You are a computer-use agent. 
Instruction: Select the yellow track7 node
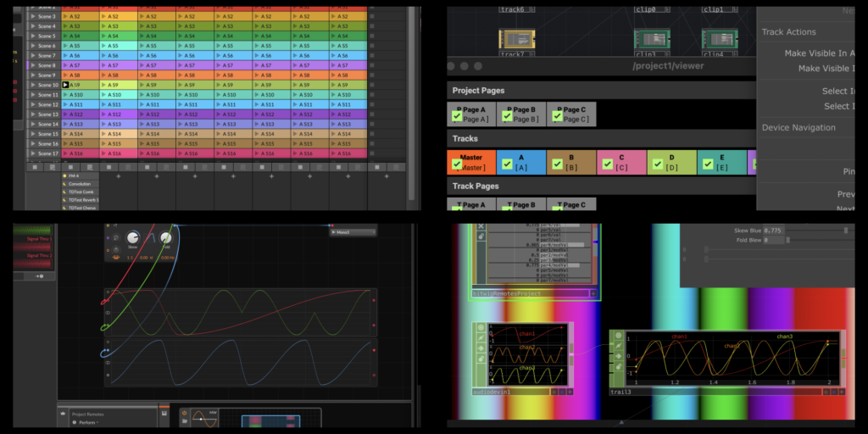tap(516, 39)
